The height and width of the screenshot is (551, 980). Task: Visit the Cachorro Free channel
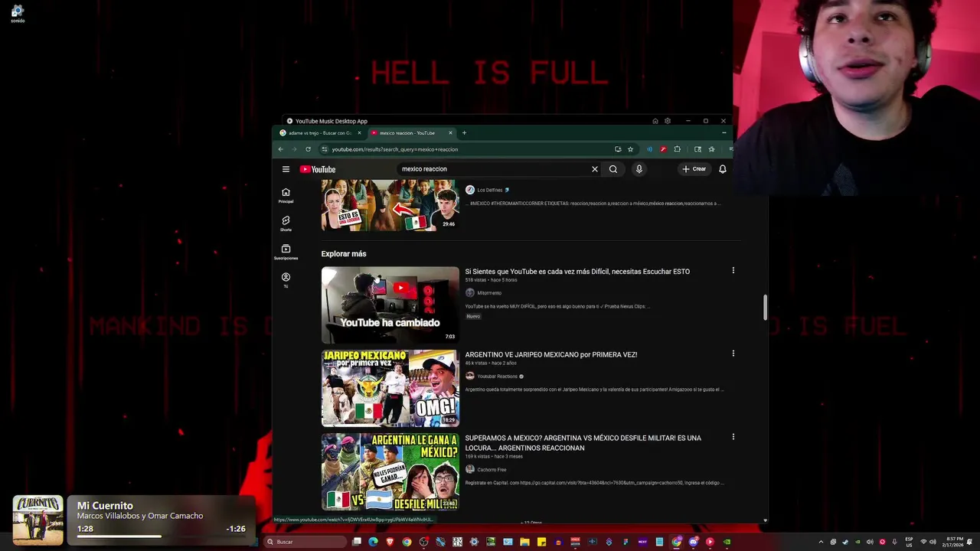tap(492, 470)
